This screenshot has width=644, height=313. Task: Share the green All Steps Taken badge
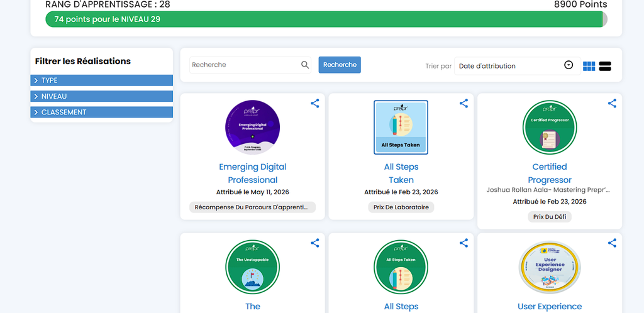click(x=464, y=243)
